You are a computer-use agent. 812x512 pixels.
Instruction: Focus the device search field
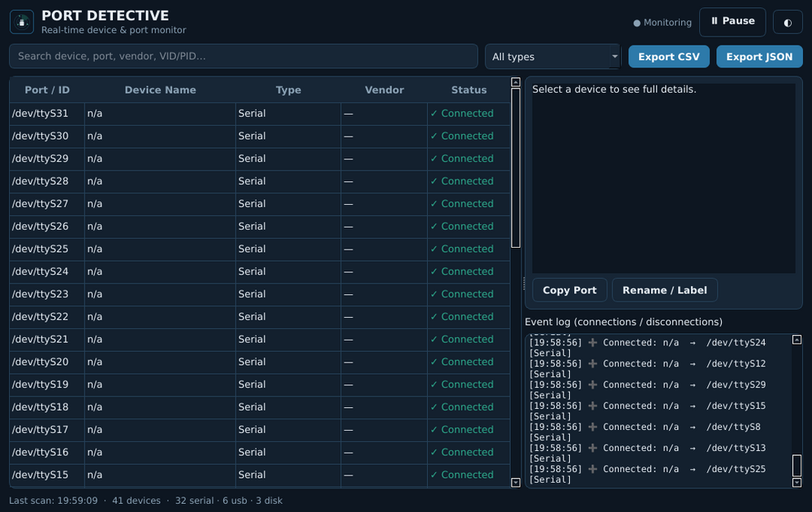244,56
